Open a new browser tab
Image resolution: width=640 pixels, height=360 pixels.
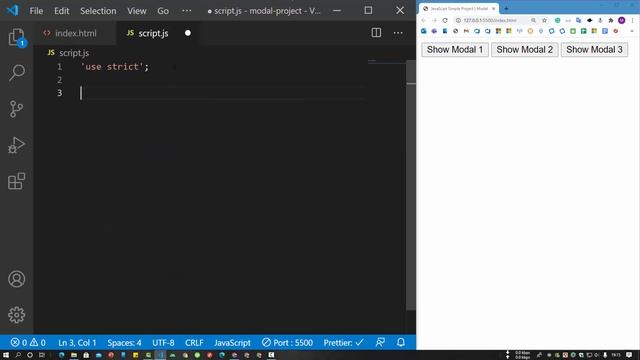pyautogui.click(x=506, y=8)
